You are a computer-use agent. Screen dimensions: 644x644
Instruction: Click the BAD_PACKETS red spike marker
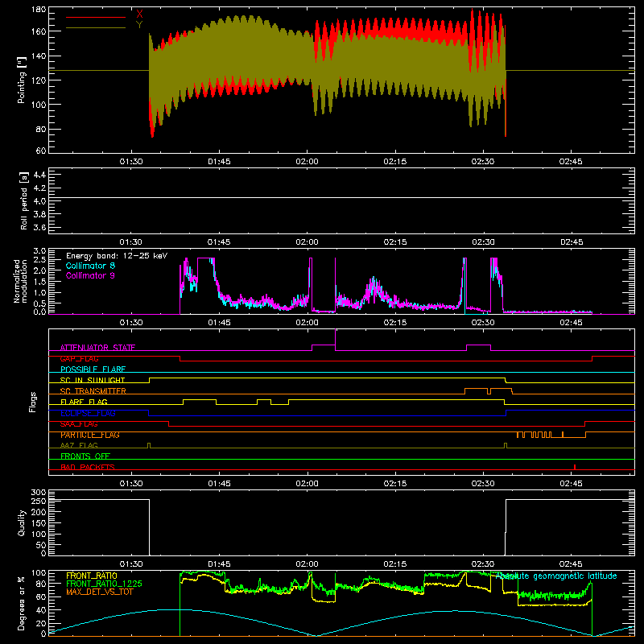pyautogui.click(x=575, y=467)
